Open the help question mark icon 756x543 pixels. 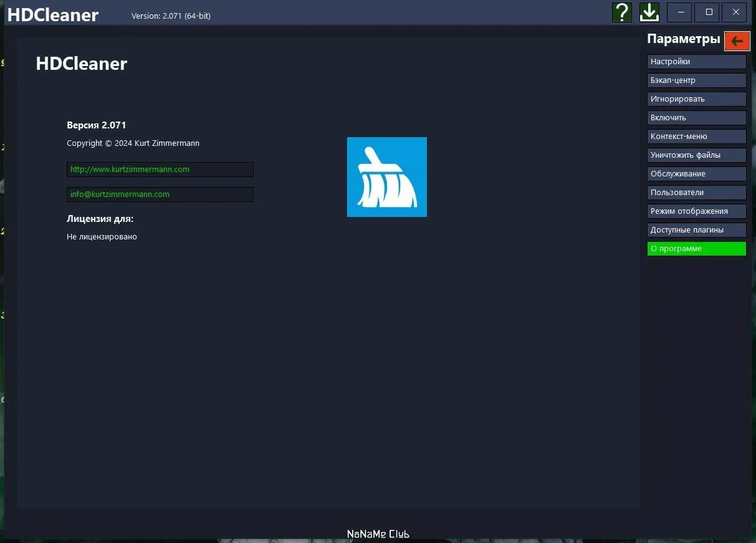622,12
